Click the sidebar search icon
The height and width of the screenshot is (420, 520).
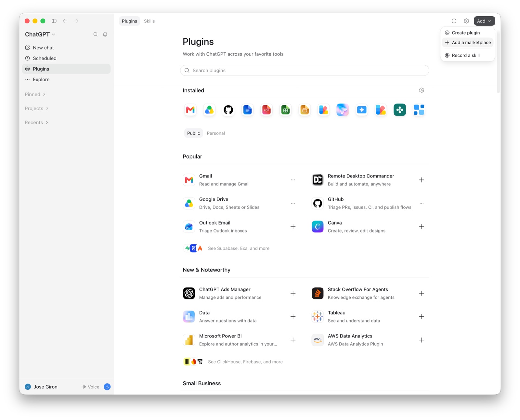coord(96,34)
